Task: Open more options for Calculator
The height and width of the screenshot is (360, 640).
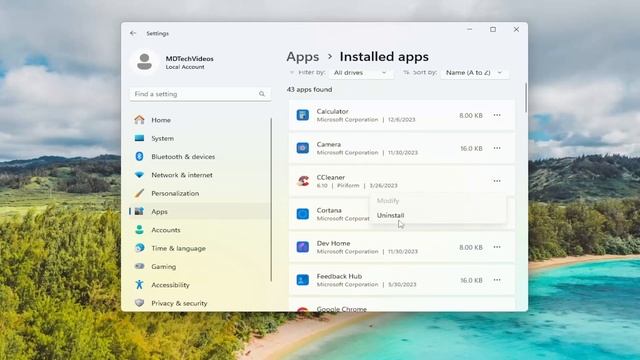Action: coord(497,115)
